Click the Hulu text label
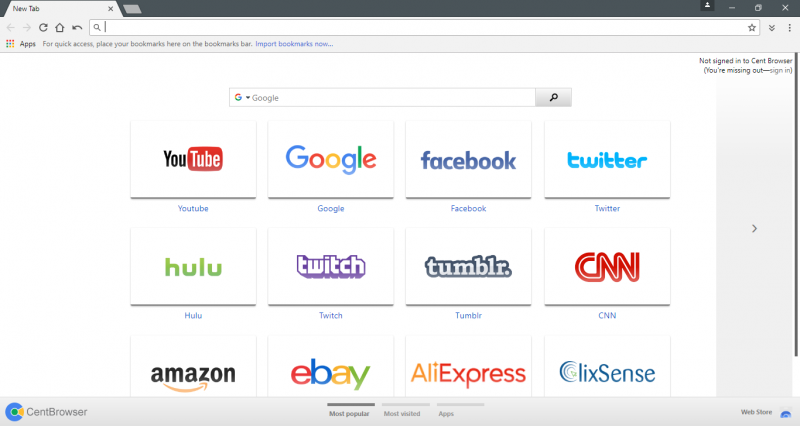800x426 pixels. 193,315
